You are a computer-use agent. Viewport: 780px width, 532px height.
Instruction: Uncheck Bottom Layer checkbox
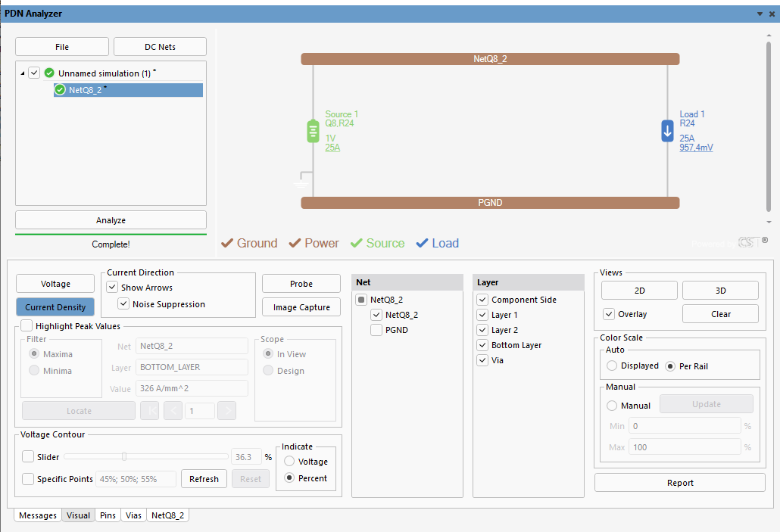click(482, 345)
